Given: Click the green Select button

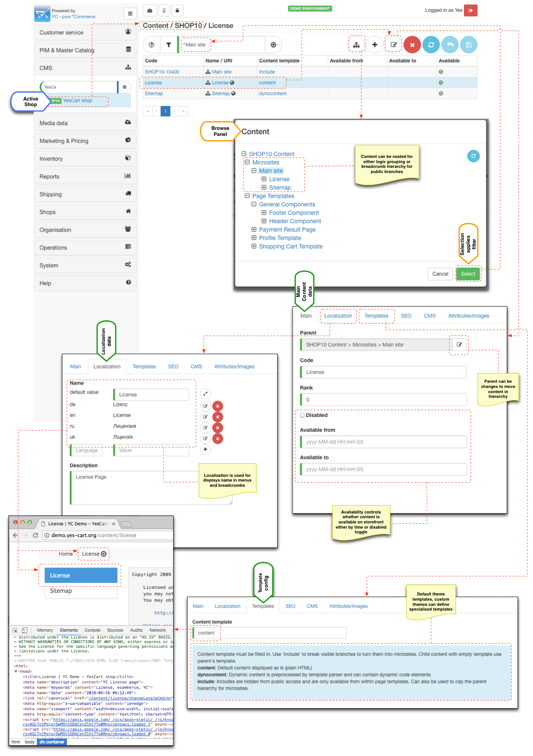Looking at the screenshot, I should (x=468, y=274).
